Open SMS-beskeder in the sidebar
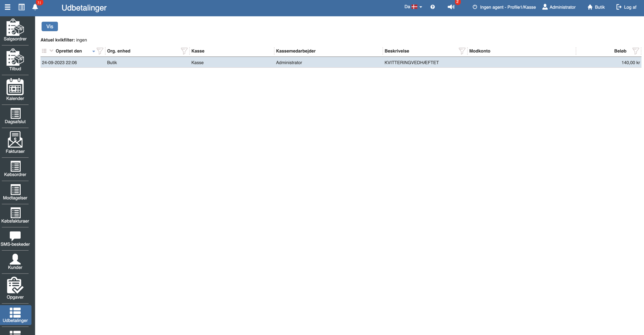 pos(15,239)
